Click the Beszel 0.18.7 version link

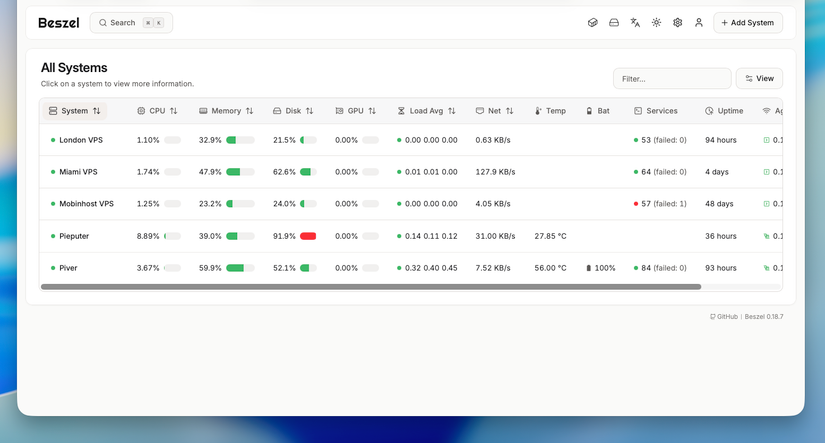coord(764,317)
